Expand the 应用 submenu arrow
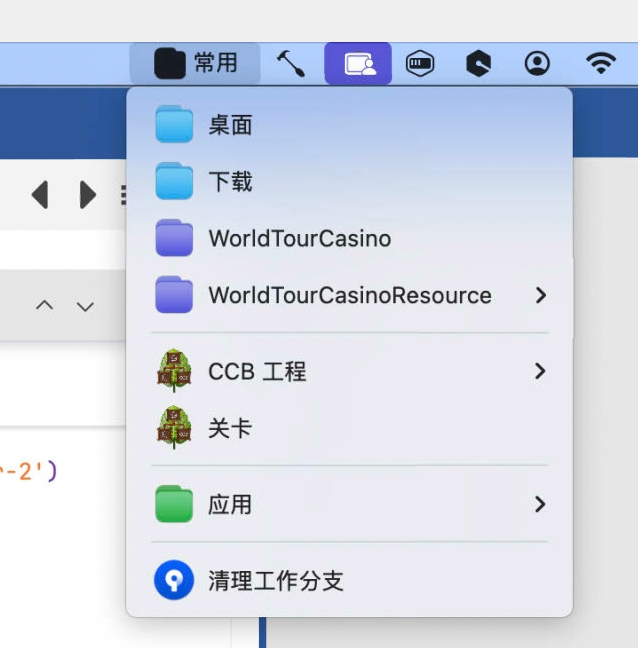Image resolution: width=638 pixels, height=648 pixels. 540,504
